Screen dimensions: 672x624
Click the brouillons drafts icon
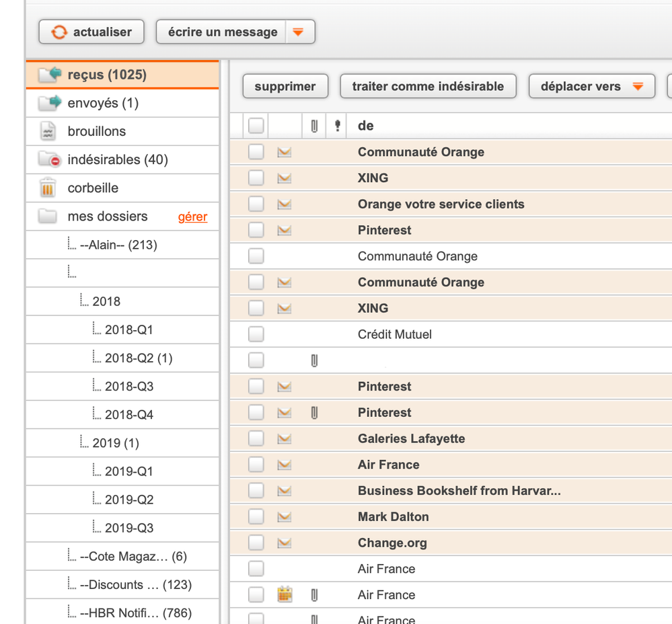tap(48, 131)
